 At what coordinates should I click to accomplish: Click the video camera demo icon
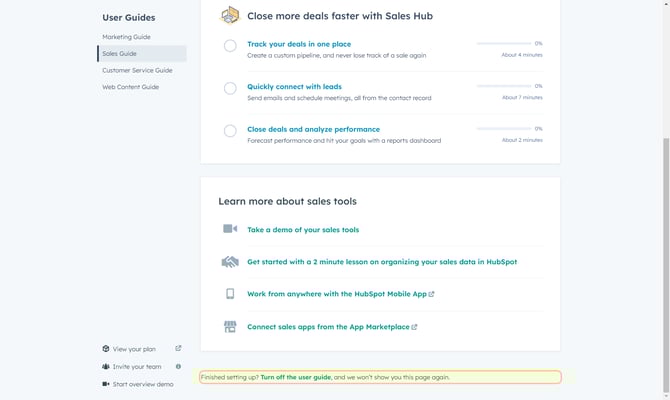point(230,229)
